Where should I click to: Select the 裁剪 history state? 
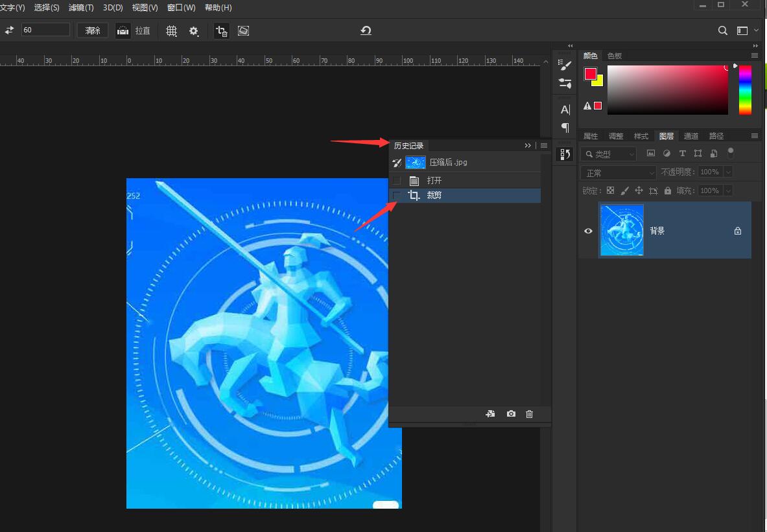click(x=434, y=196)
